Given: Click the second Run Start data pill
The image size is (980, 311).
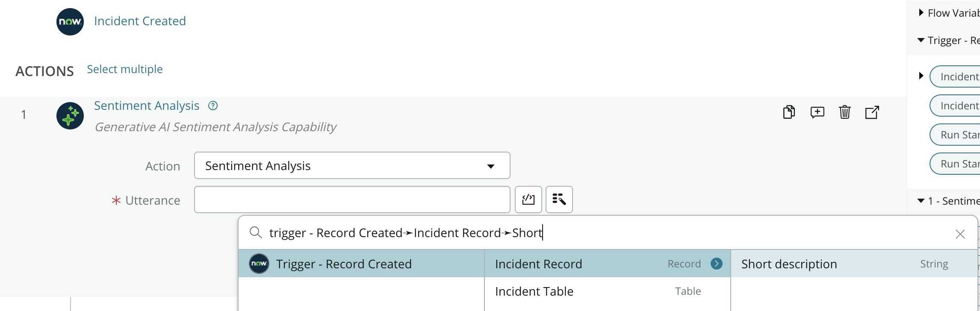Looking at the screenshot, I should coord(955,164).
